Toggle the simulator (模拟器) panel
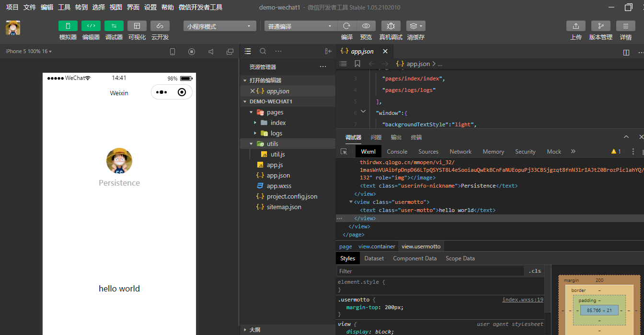 pyautogui.click(x=68, y=26)
